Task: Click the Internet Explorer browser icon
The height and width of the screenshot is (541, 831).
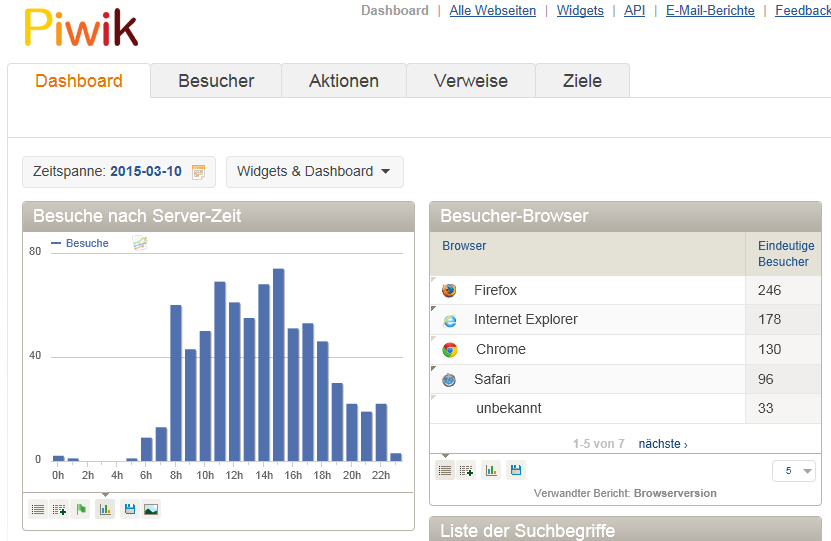Action: (x=449, y=320)
